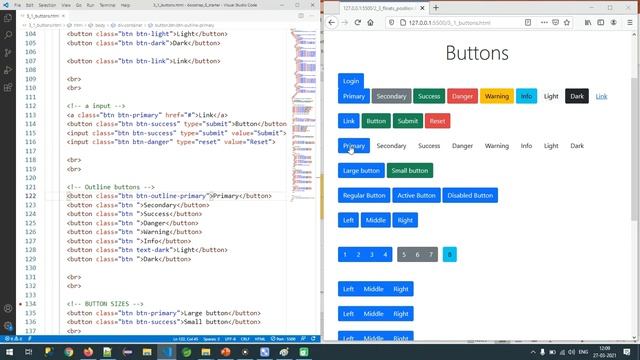The image size is (640, 360).
Task: Open the Explorer view in VS Code
Action: point(8,18)
